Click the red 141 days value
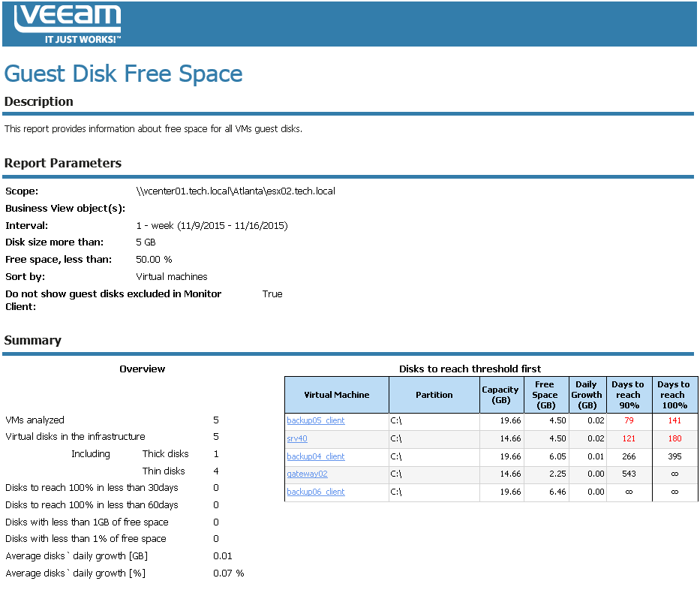 (674, 420)
